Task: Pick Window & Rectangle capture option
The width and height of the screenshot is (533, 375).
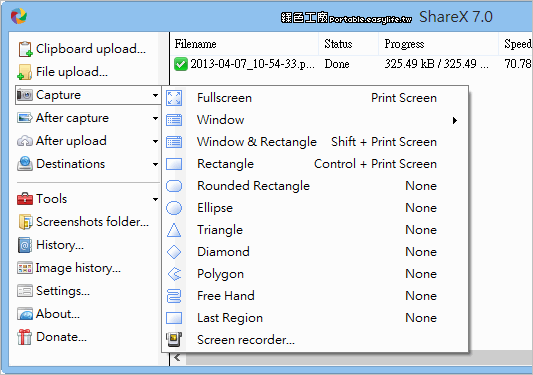Action: point(315,142)
